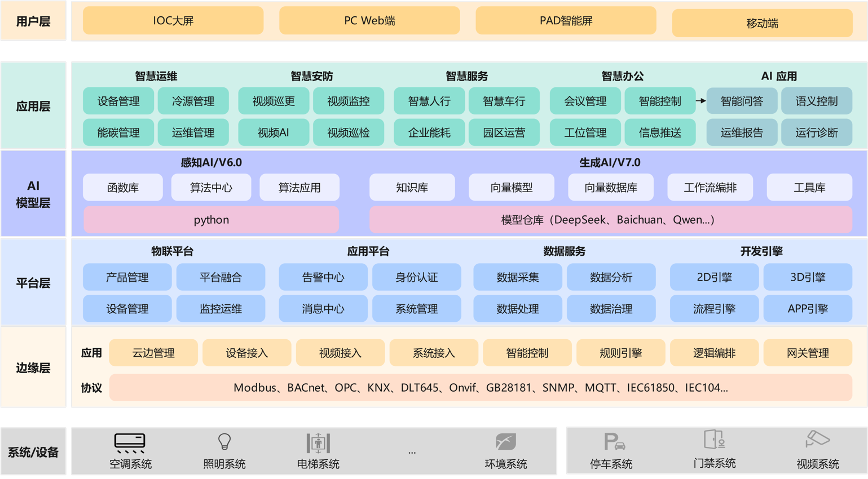Click the environment system leaf icon

505,442
